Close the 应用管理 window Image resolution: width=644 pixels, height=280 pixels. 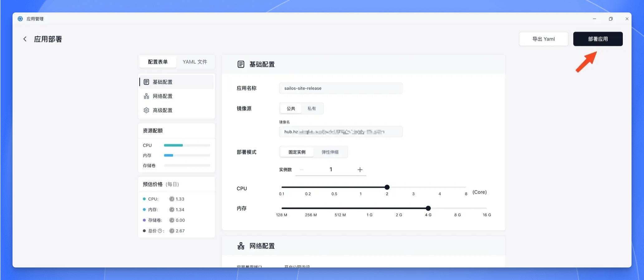627,19
